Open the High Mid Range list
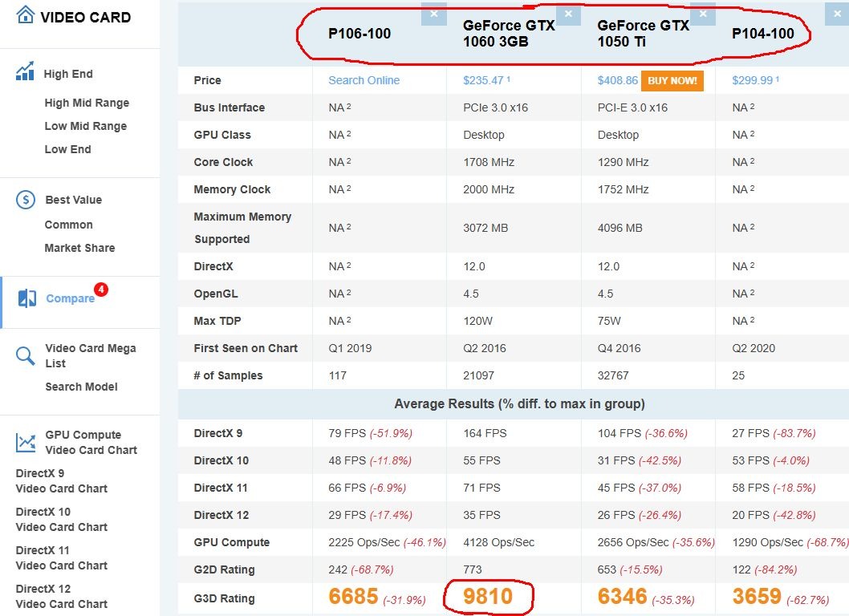Viewport: 849px width, 616px height. tap(87, 103)
